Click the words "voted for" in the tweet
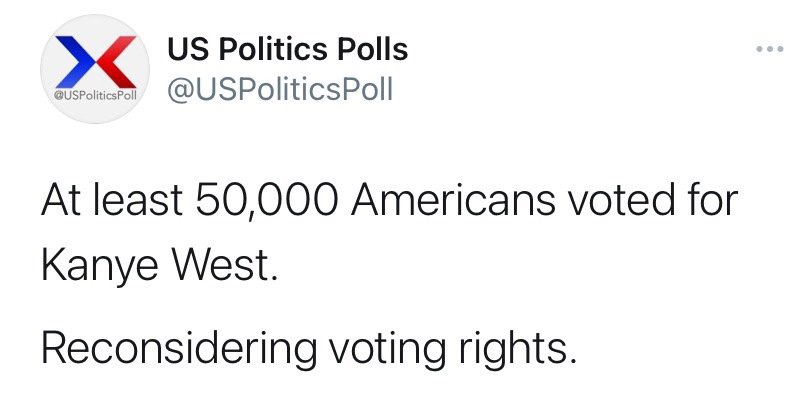This screenshot has height=409, width=806. [652, 199]
